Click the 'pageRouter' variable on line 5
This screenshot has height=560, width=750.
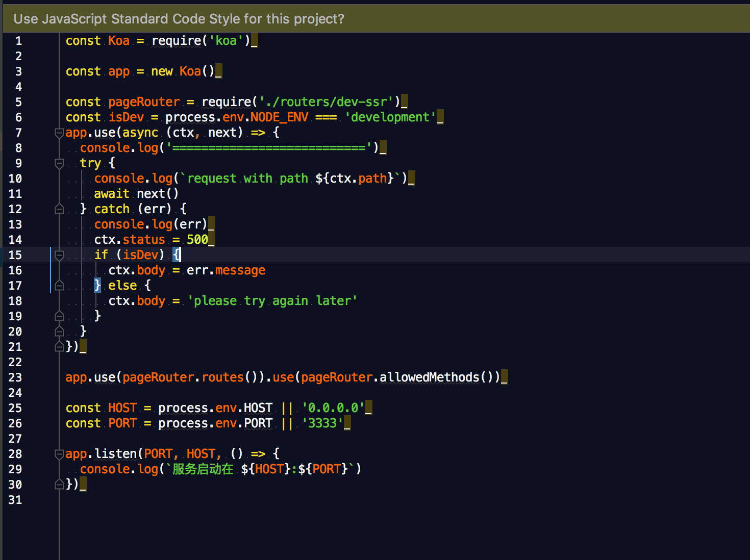[x=144, y=102]
